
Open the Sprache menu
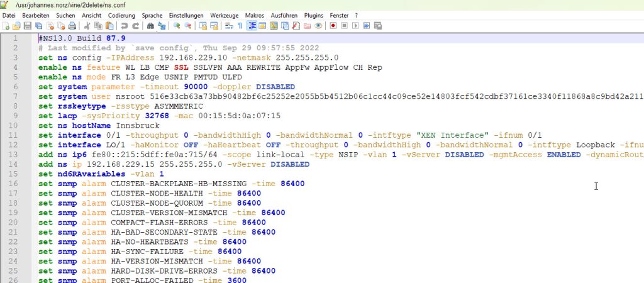(x=152, y=16)
